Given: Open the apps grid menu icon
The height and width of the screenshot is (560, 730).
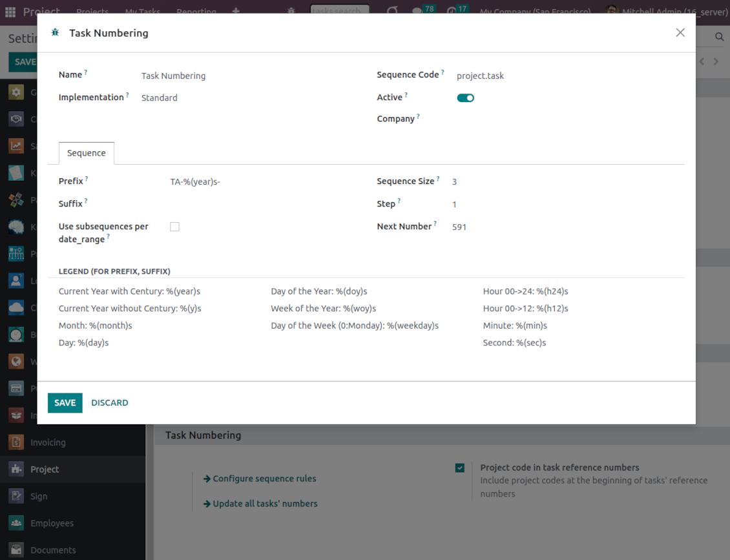Looking at the screenshot, I should (x=10, y=11).
